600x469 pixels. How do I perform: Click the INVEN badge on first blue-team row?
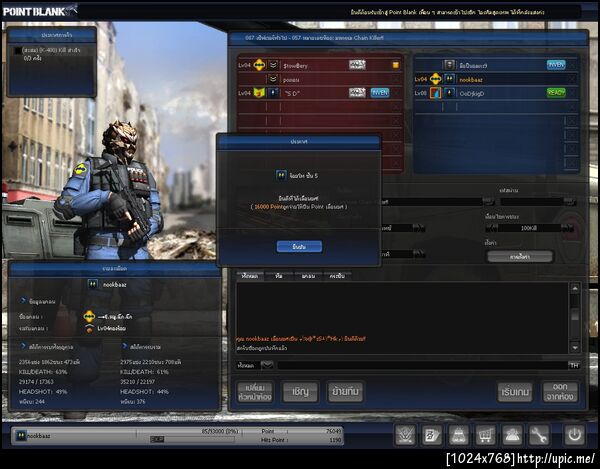coord(556,65)
